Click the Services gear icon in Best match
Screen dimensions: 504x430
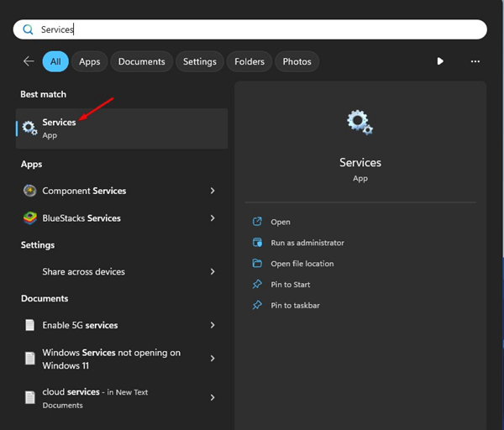29,128
